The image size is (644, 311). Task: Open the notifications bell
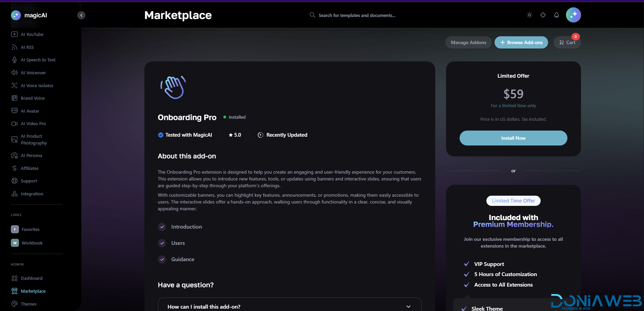coord(556,15)
